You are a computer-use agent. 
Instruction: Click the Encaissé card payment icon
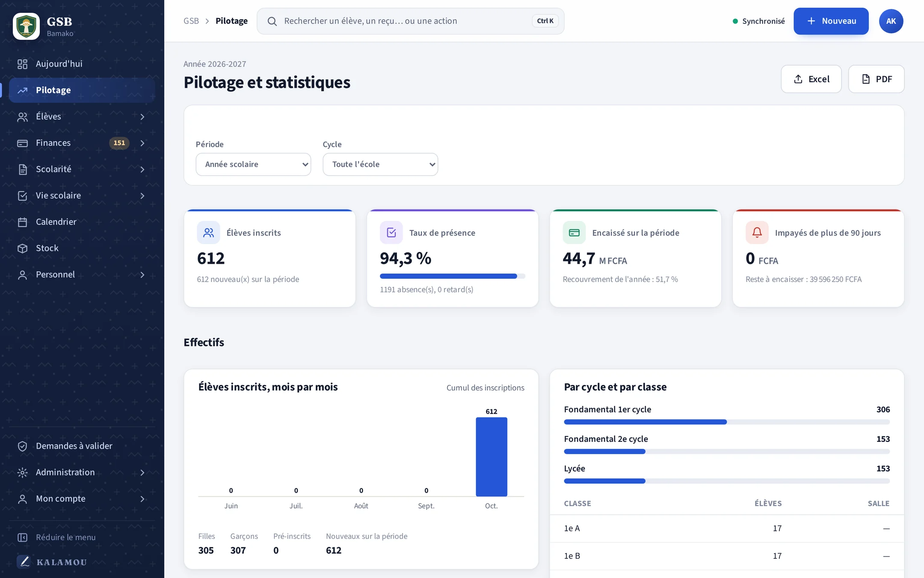coord(574,232)
